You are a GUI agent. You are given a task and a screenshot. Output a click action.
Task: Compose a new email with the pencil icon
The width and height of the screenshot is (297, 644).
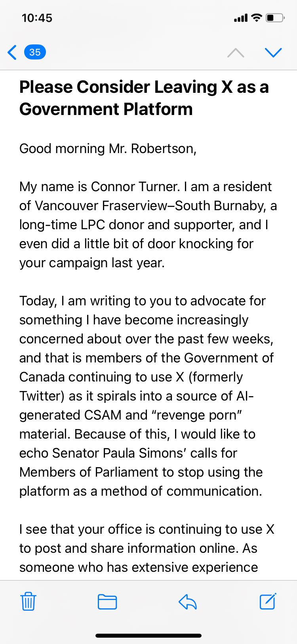coord(268,601)
